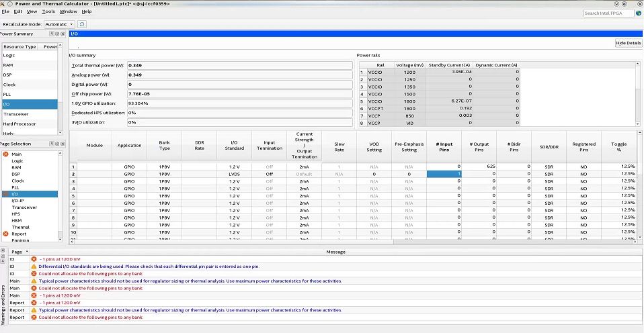Click the 1.8V GPIO utilization 93.304% field
The width and height of the screenshot is (644, 333).
(x=240, y=103)
